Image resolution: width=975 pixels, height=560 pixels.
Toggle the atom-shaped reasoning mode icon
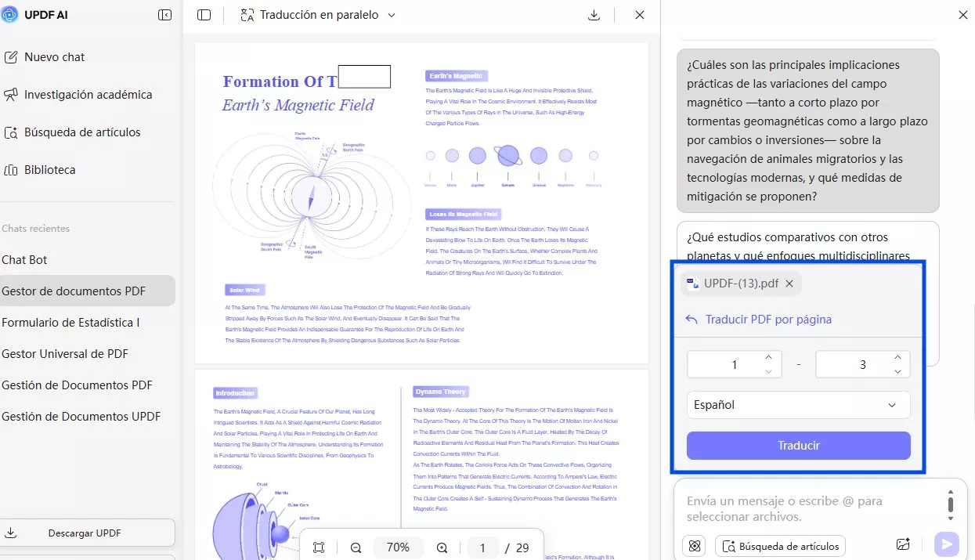(x=694, y=546)
